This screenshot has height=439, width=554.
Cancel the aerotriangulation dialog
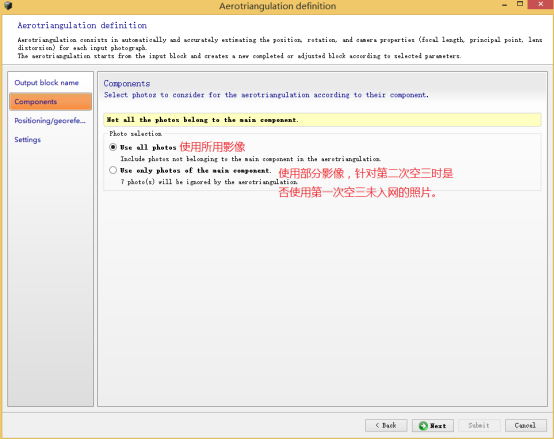(525, 425)
